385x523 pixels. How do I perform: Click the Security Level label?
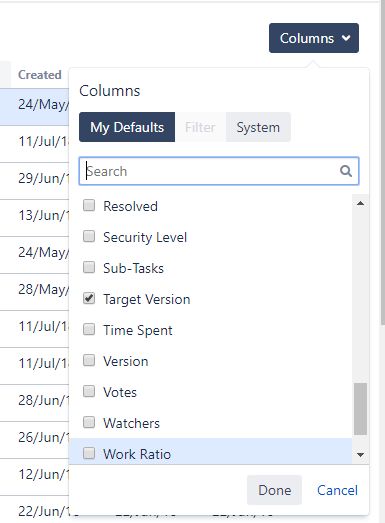(x=145, y=237)
